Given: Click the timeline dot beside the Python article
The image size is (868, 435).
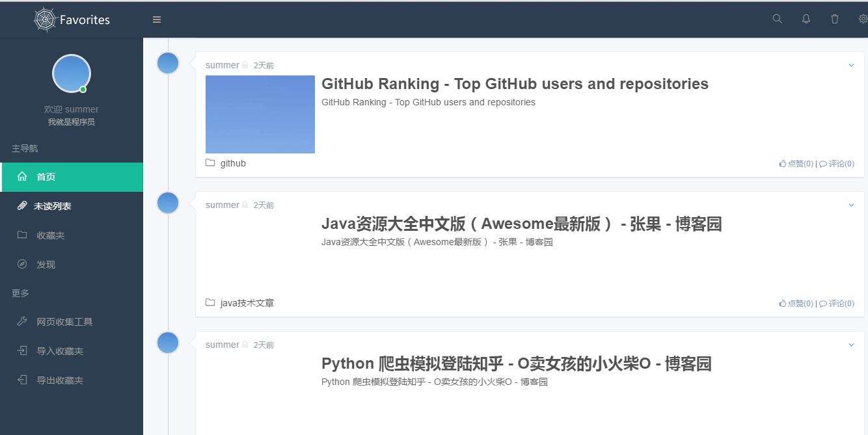Looking at the screenshot, I should pyautogui.click(x=168, y=343).
